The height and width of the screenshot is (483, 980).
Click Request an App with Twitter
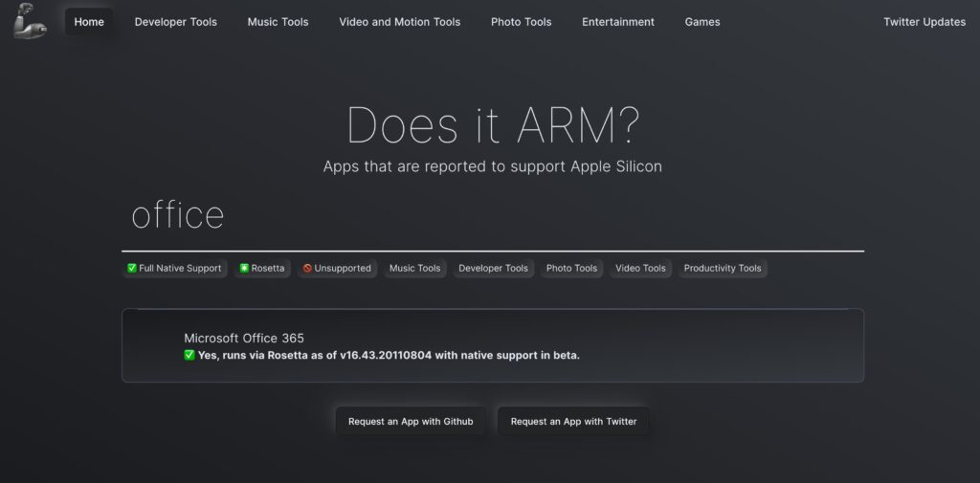(x=574, y=421)
